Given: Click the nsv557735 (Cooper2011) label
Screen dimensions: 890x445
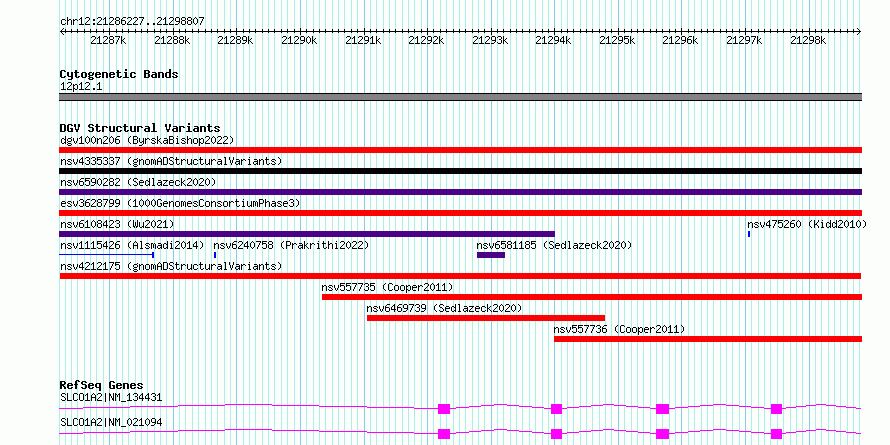Looking at the screenshot, I should [387, 287].
